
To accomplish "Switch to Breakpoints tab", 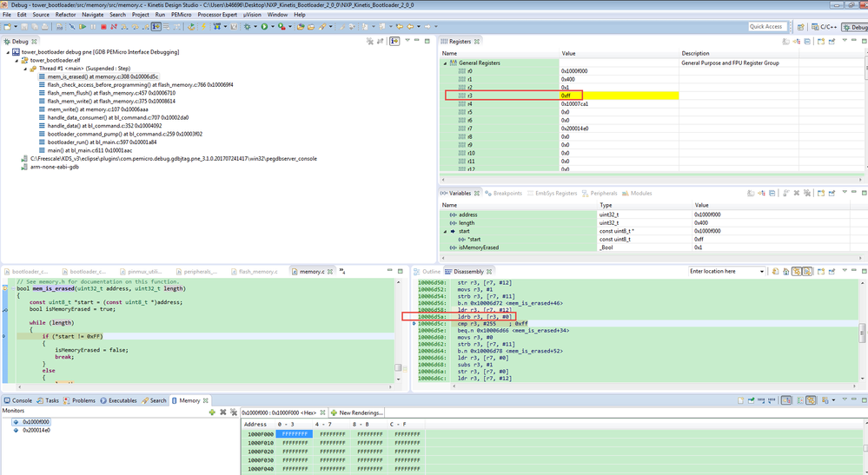I will pyautogui.click(x=504, y=193).
